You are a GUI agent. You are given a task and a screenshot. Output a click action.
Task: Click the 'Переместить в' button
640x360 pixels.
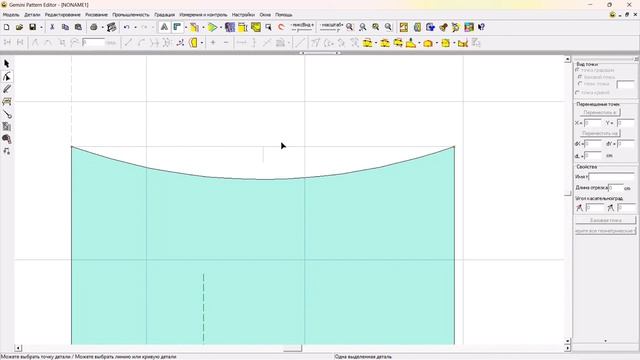click(600, 112)
